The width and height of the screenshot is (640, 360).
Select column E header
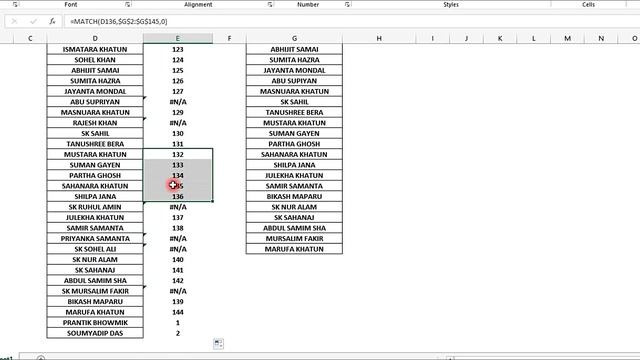tap(178, 38)
